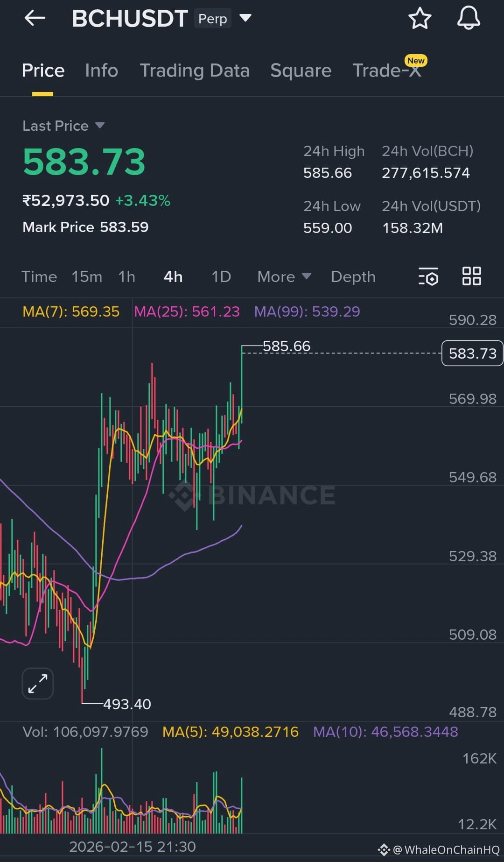
Task: Tap the MA(99): 539.29 indicator label
Action: pyautogui.click(x=307, y=311)
